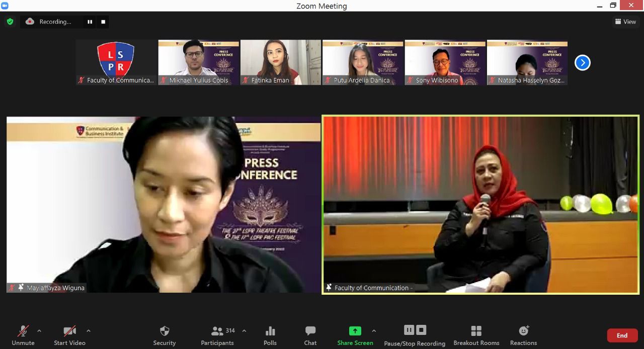Open the Participants panel

click(x=217, y=335)
